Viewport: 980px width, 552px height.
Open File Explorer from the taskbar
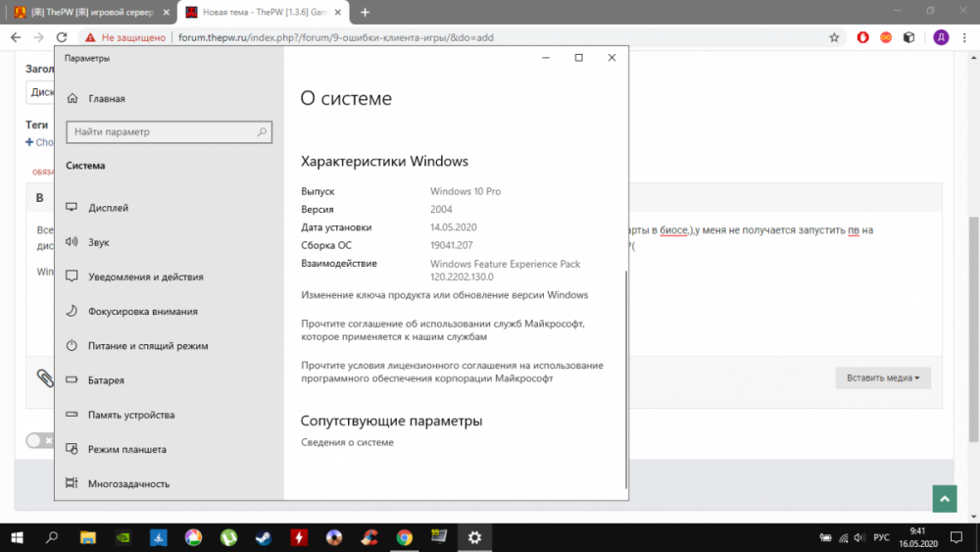click(x=88, y=537)
